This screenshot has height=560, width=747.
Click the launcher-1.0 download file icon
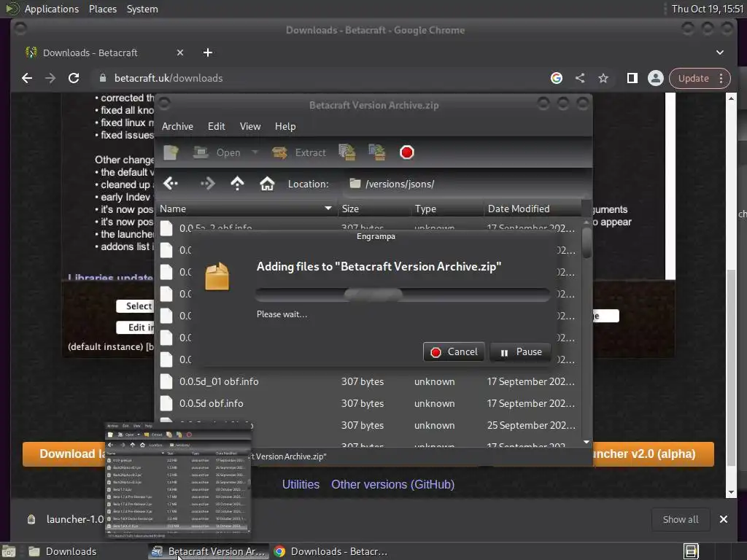tap(31, 519)
